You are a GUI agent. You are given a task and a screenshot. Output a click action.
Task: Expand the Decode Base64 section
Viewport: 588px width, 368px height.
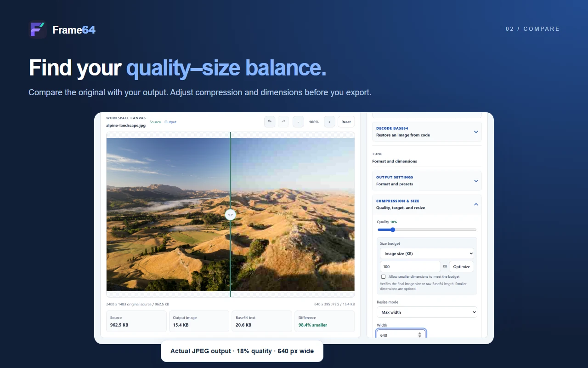(427, 132)
